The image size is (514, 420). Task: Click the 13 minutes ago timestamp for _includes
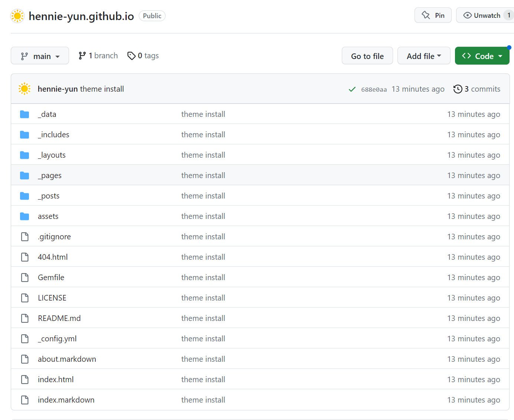[474, 135]
